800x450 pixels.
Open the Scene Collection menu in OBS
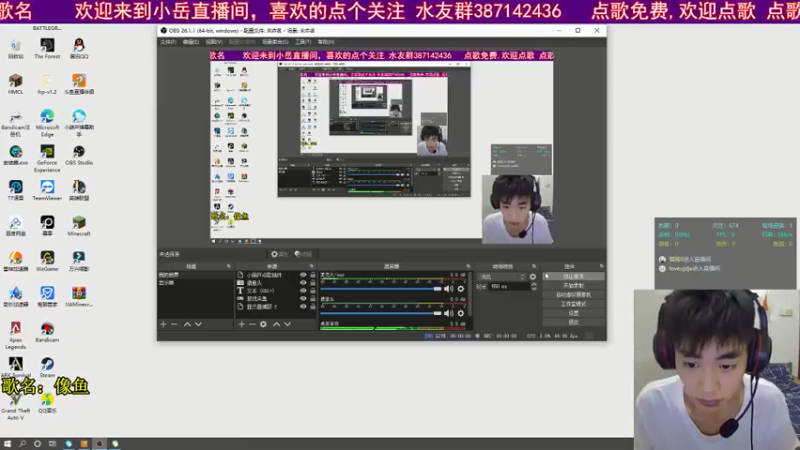(x=275, y=42)
